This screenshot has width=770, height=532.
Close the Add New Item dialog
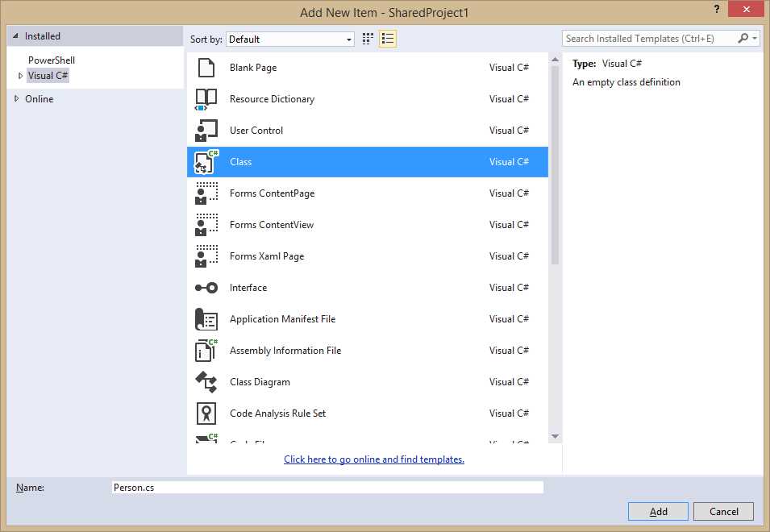[746, 9]
